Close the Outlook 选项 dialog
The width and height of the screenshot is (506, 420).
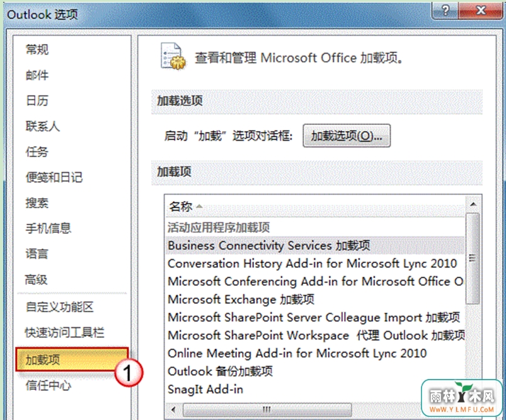[481, 10]
